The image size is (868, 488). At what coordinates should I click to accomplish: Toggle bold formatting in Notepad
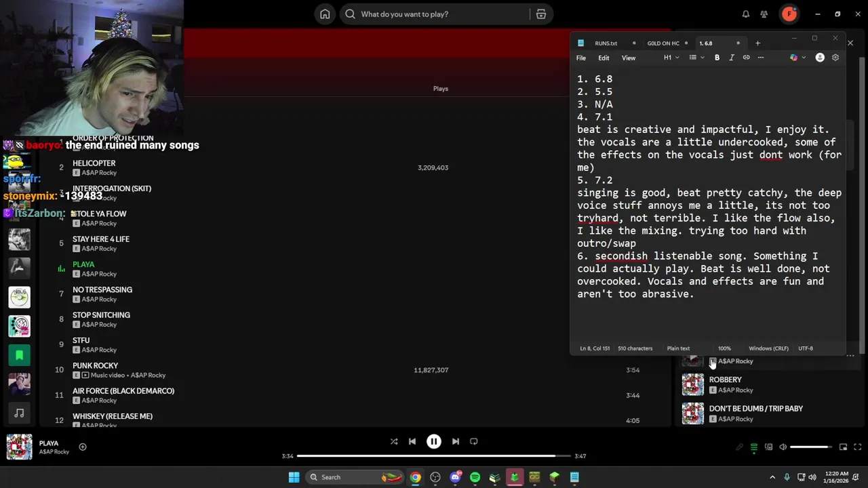pyautogui.click(x=717, y=58)
